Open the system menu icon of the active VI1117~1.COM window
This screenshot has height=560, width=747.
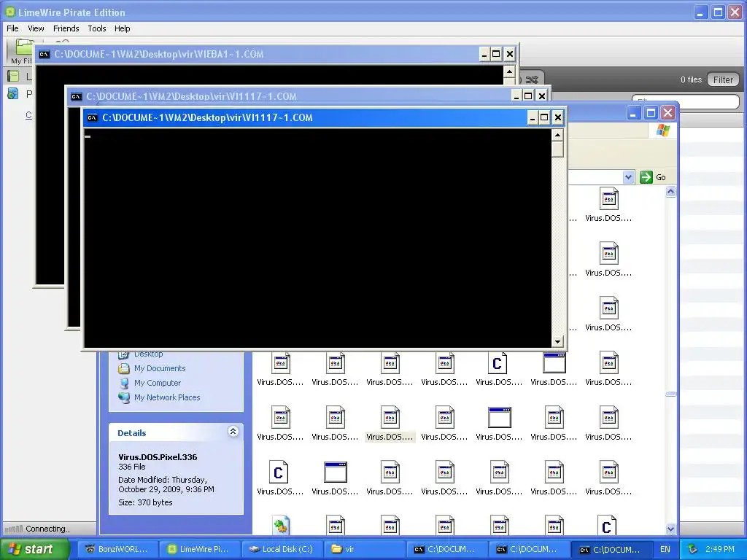[93, 117]
